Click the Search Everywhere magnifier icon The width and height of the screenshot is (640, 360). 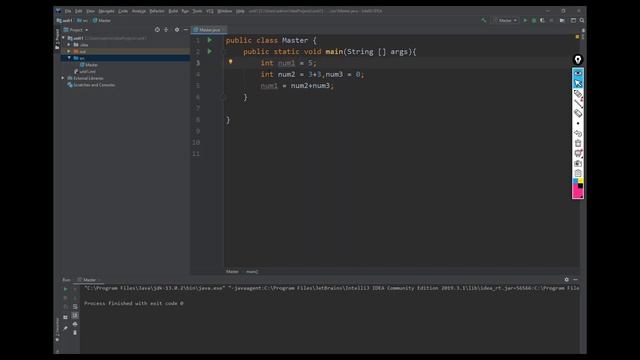coord(582,20)
